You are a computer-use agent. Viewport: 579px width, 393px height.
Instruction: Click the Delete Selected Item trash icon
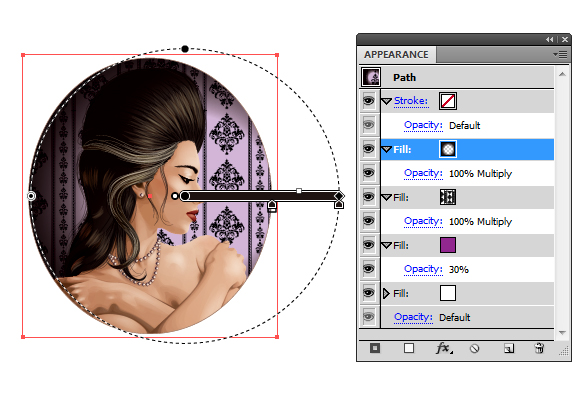(539, 348)
